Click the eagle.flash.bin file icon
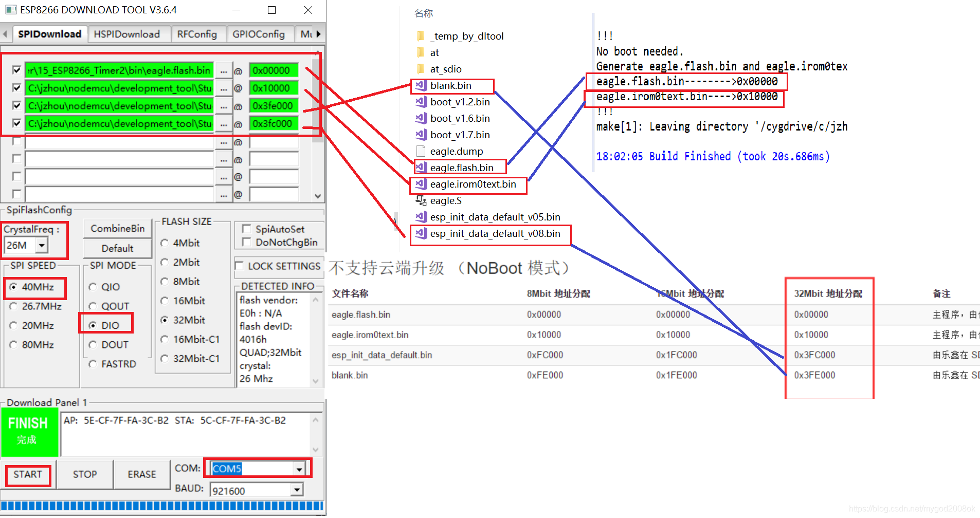 (x=421, y=168)
